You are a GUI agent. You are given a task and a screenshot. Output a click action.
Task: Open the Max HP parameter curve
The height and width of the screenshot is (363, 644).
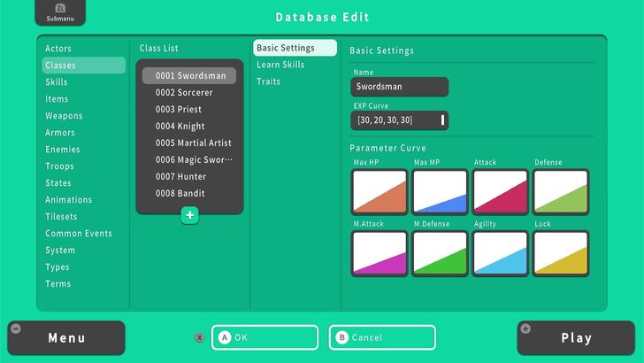pyautogui.click(x=379, y=192)
